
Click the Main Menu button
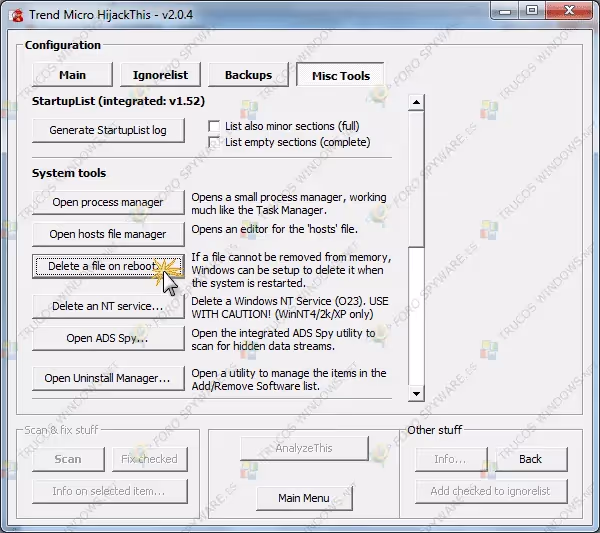304,498
